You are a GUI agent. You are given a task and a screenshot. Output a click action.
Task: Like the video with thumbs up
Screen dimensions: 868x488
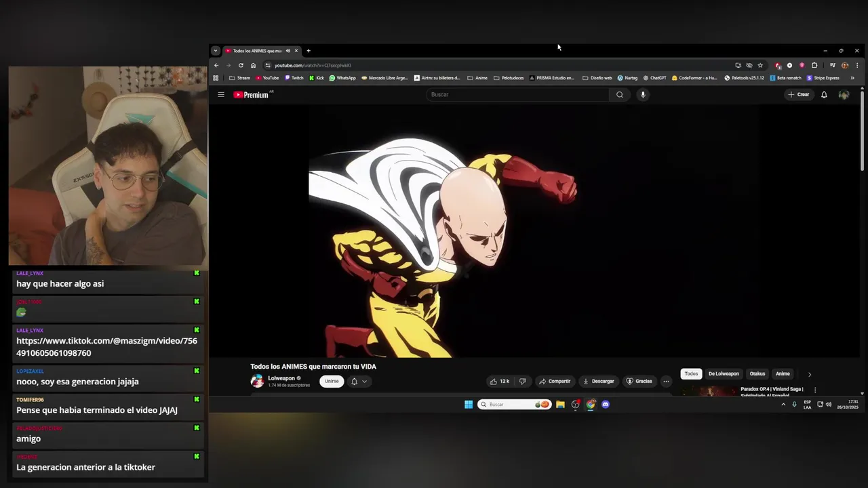tap(500, 382)
